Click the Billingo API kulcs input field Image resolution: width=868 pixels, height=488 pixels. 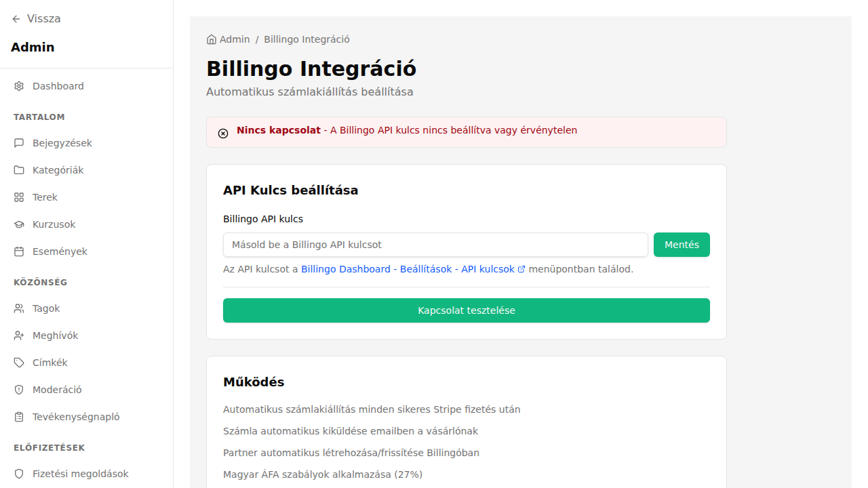(435, 245)
